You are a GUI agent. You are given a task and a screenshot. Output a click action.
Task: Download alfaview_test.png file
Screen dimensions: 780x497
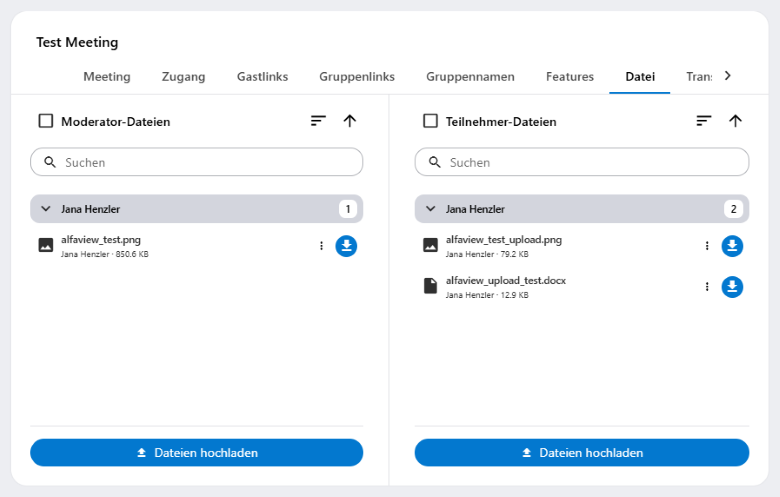[x=346, y=246]
